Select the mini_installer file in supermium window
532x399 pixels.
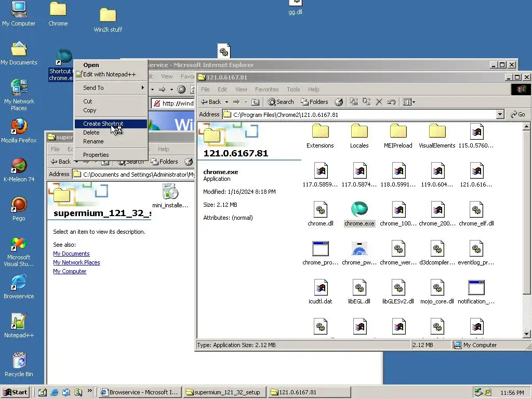[170, 196]
